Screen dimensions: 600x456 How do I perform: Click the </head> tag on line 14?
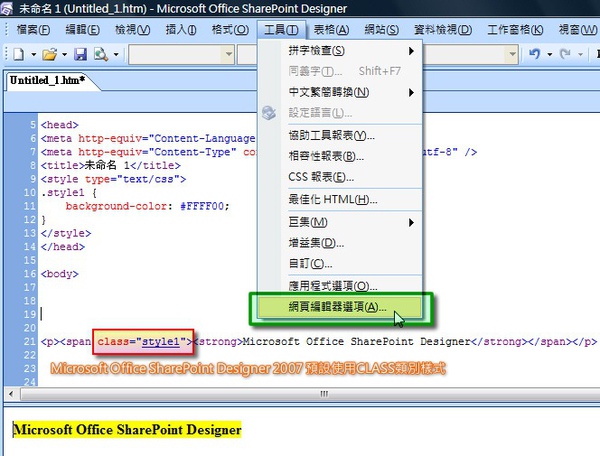pyautogui.click(x=63, y=247)
